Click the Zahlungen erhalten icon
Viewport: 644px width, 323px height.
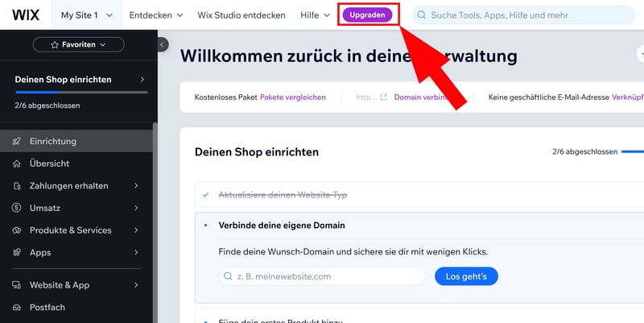tap(16, 186)
